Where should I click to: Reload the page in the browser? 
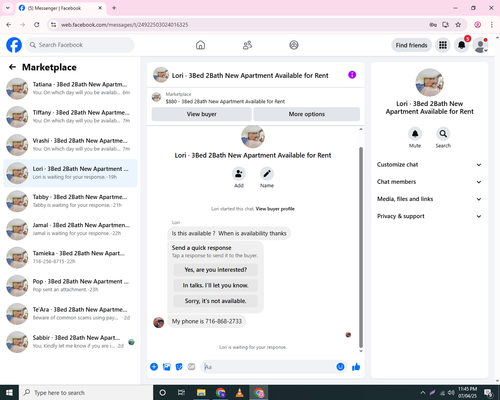pos(37,25)
